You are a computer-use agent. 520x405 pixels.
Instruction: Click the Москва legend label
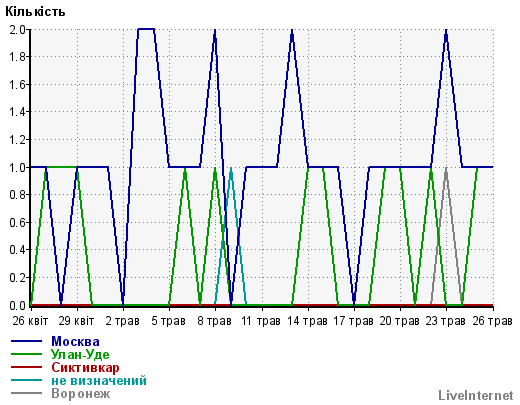pos(75,341)
